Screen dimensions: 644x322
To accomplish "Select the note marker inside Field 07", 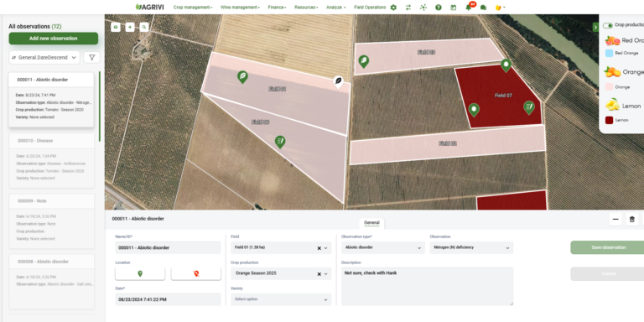I will coord(529,107).
